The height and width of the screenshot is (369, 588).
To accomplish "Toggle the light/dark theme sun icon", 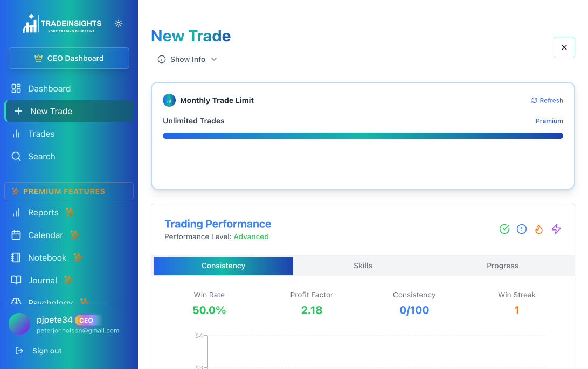I will 119,24.
